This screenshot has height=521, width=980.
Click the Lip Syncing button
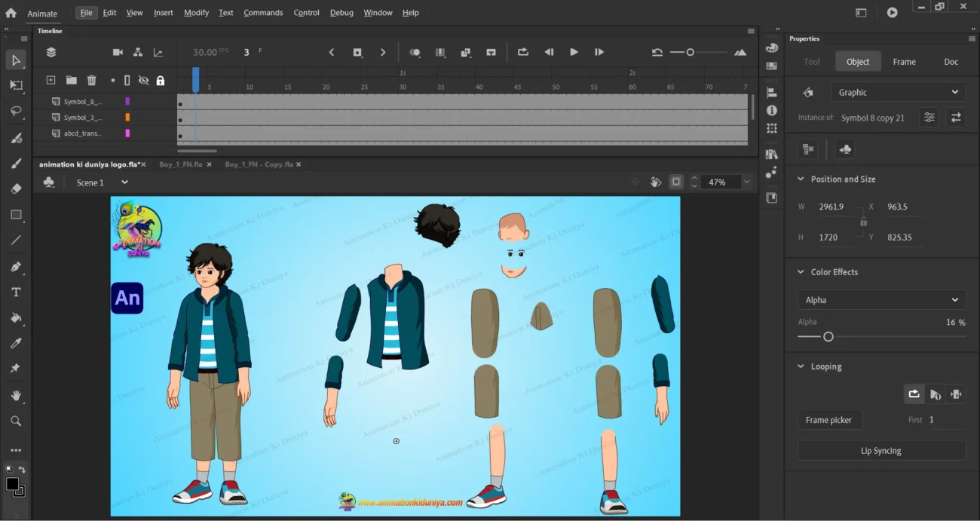click(x=880, y=451)
